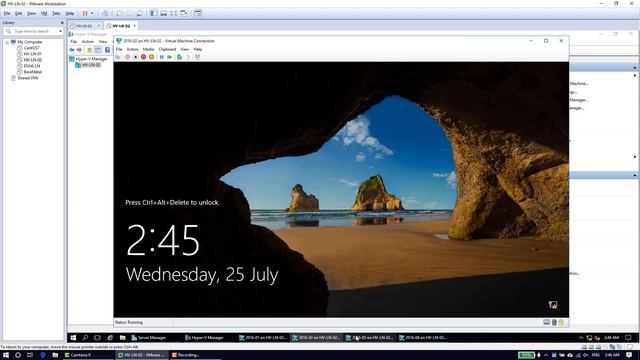Select CentOS7 in the Library tree
The image size is (640, 360).
[x=31, y=48]
